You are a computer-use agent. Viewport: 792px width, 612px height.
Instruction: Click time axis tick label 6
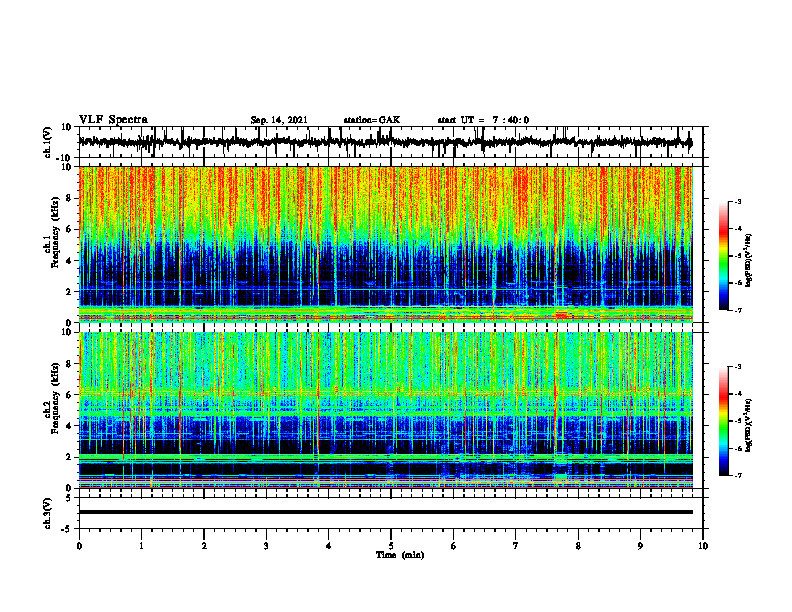tap(454, 546)
